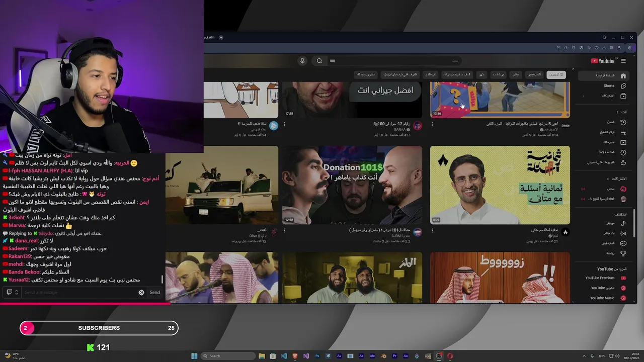
Task: Open Liked videos thumbs-up icon
Action: point(623,162)
